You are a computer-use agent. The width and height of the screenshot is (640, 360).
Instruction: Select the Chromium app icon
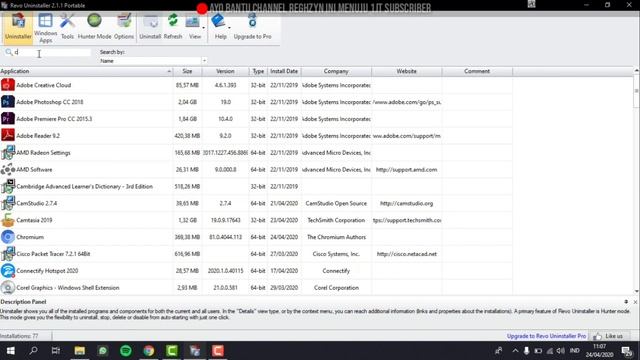tap(8, 237)
